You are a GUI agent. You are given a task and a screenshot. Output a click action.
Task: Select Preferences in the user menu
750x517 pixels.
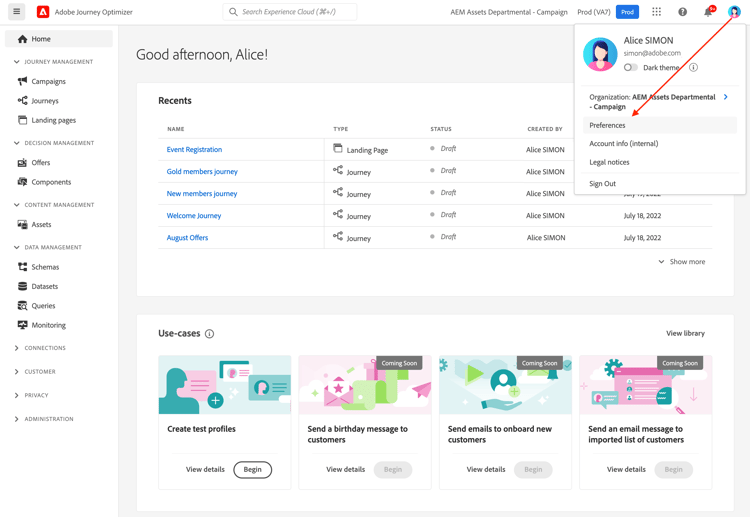660,125
